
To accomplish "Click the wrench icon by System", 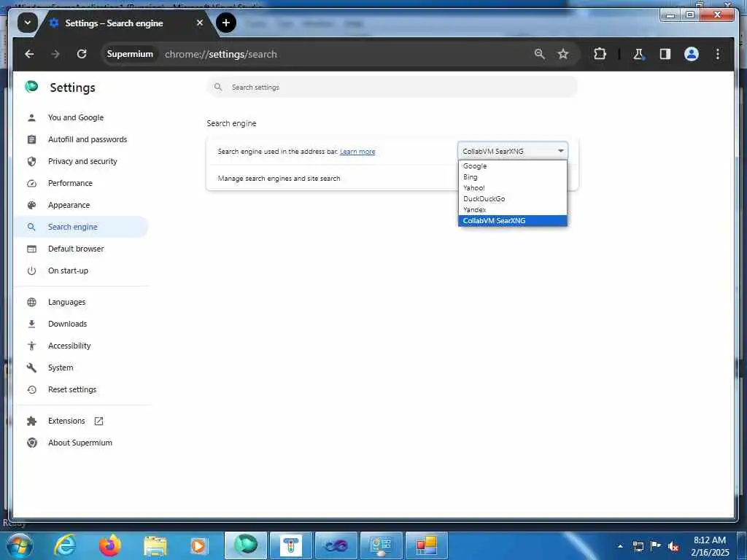I will 31,367.
